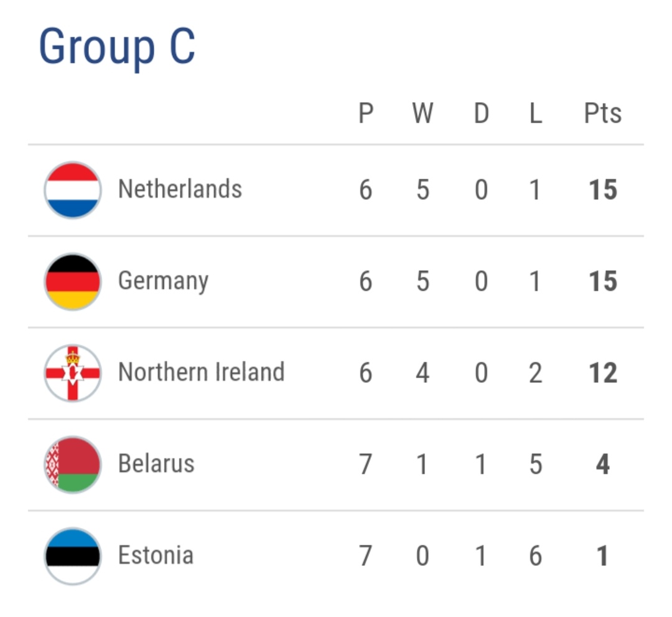Click the D column header
The width and height of the screenshot is (672, 617).
click(481, 114)
